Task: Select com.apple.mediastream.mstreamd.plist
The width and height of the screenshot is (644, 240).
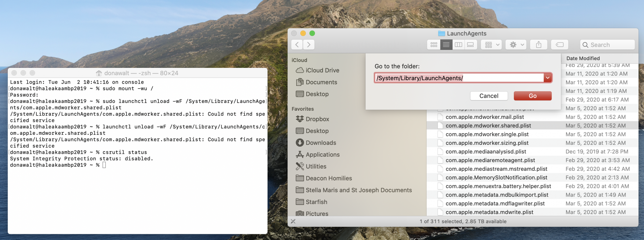Action: 496,169
